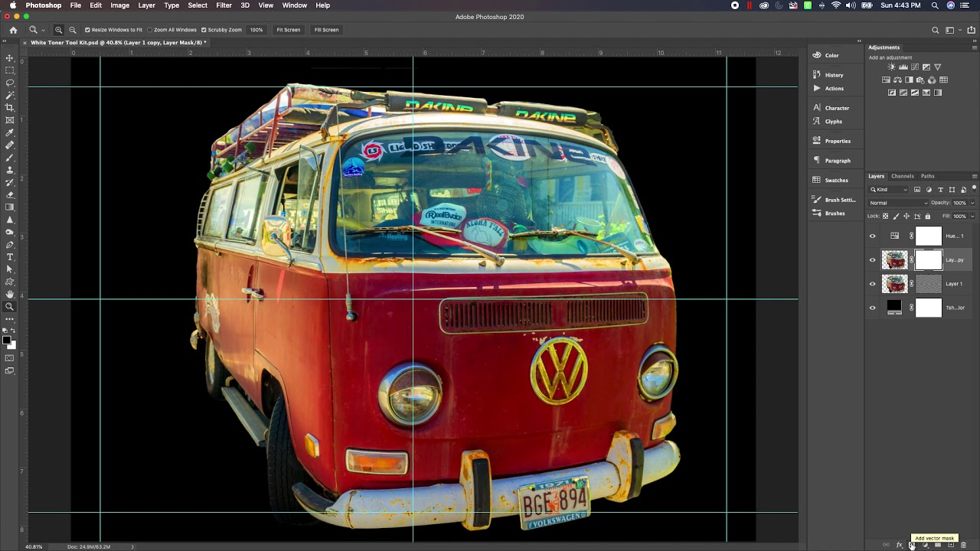Click the 100% zoom button
This screenshot has height=551, width=980.
pos(256,30)
